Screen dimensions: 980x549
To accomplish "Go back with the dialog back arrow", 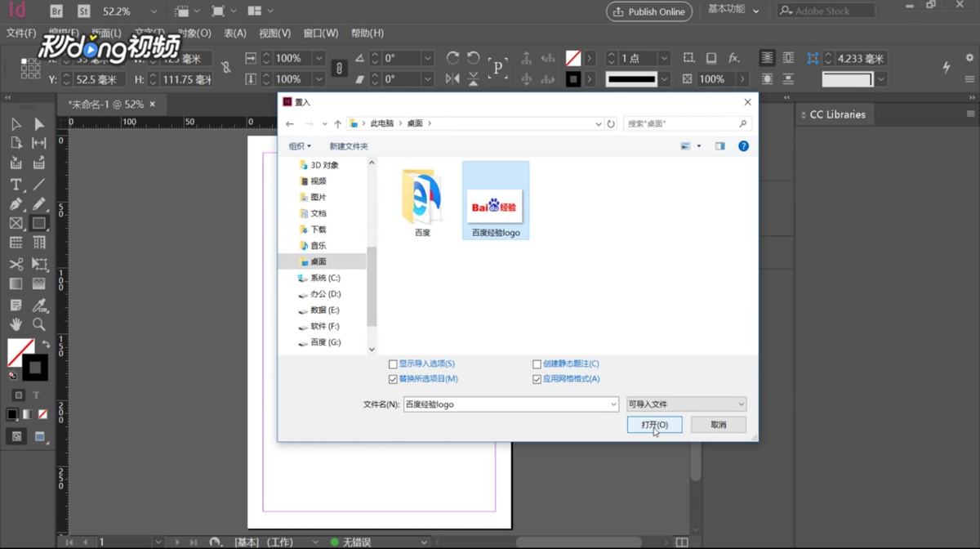I will 290,124.
